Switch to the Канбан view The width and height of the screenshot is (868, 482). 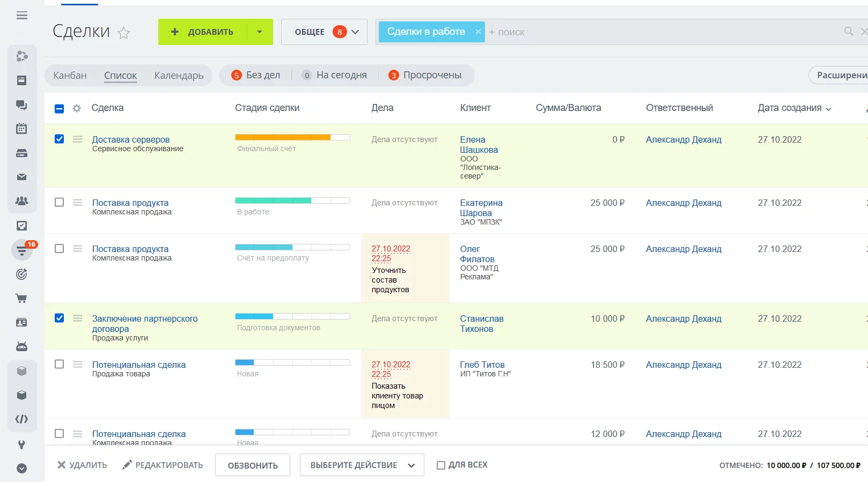point(70,76)
